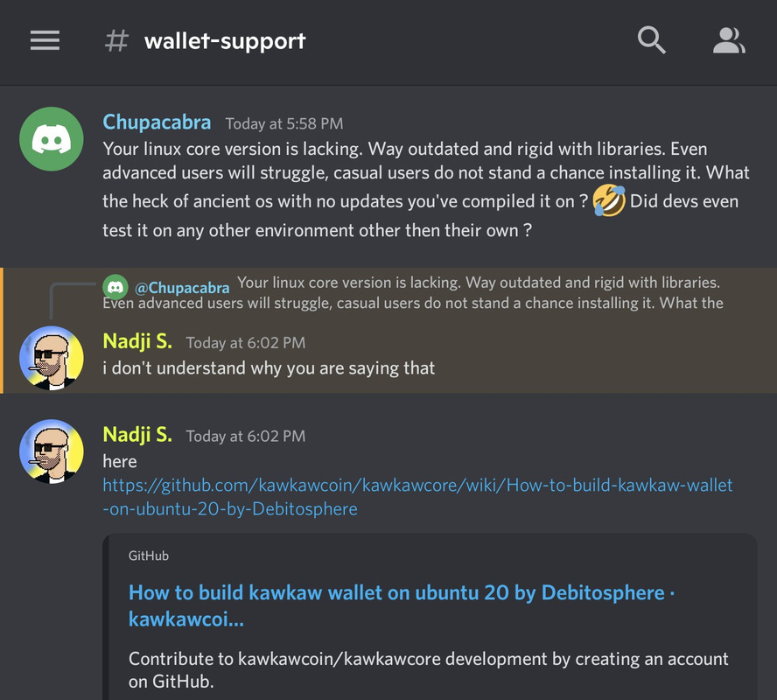Click the GitHub label in the embed
Viewport: 777px width, 700px height.
[149, 556]
